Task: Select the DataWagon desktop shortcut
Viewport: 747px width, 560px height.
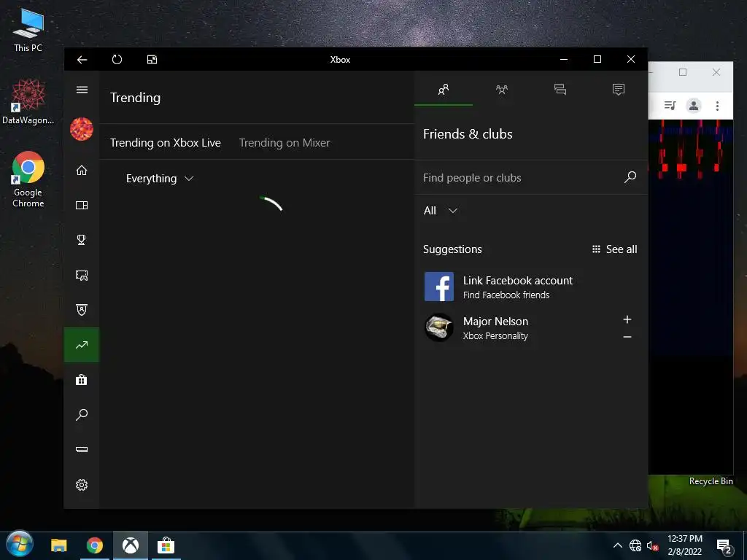Action: tap(28, 102)
